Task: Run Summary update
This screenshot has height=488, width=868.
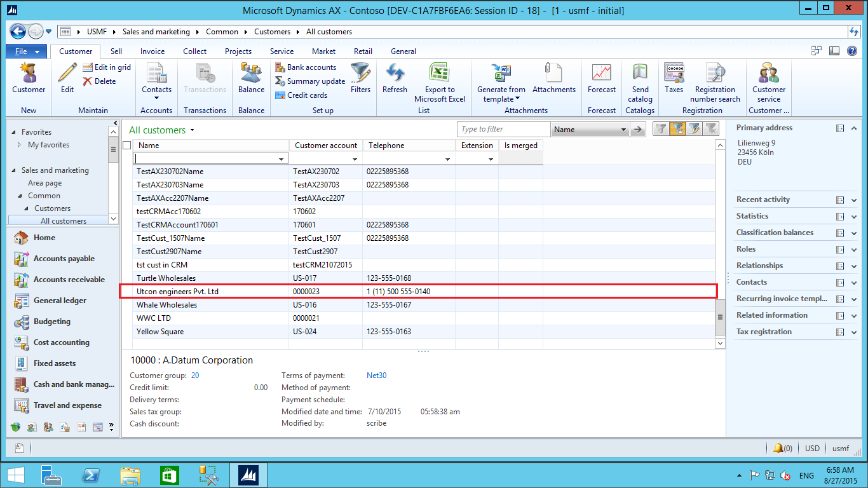Action: point(310,81)
